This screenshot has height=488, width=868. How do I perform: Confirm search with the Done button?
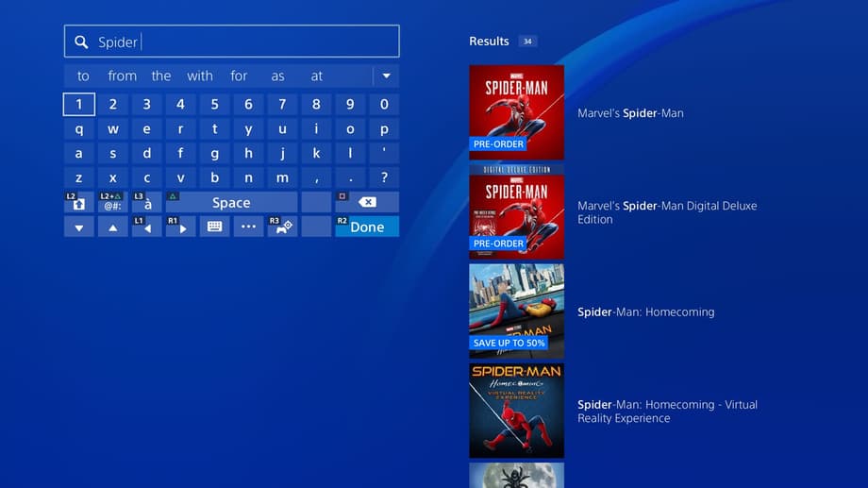point(367,227)
